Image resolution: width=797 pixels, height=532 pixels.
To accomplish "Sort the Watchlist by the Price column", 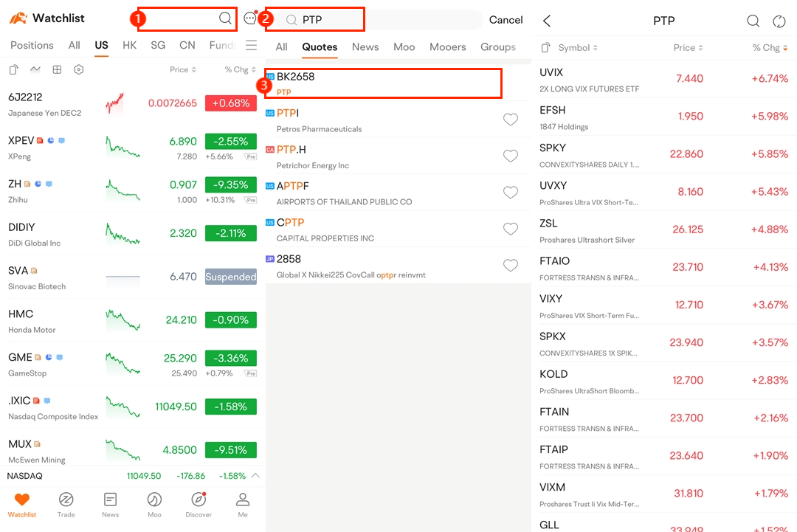I will coord(183,69).
